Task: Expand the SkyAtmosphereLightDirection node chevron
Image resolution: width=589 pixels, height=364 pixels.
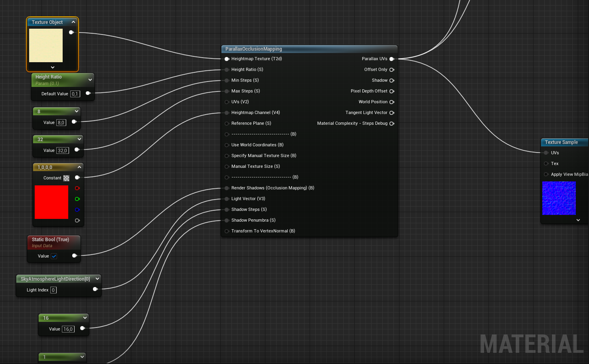Action: pos(97,279)
